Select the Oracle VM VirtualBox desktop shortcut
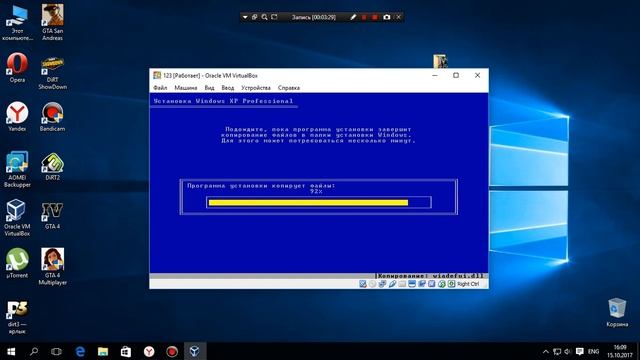This screenshot has height=360, width=640. tap(17, 218)
